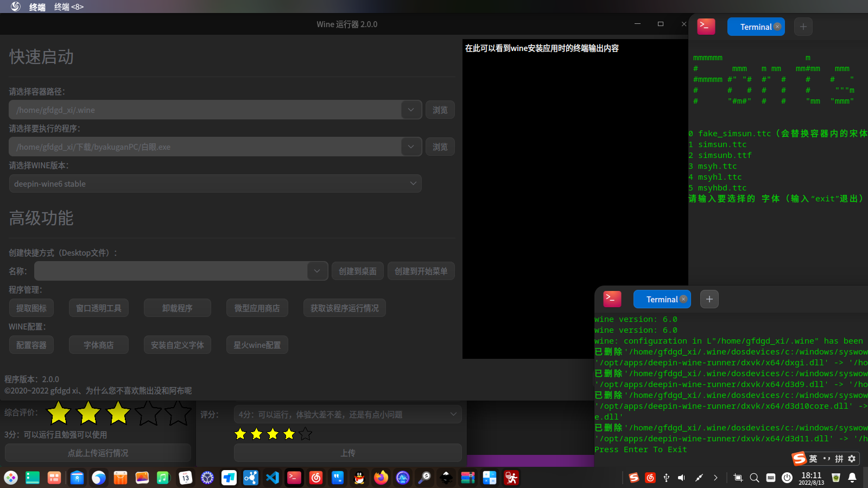Switch Sogou input to English mode
868x488 pixels.
tap(813, 459)
